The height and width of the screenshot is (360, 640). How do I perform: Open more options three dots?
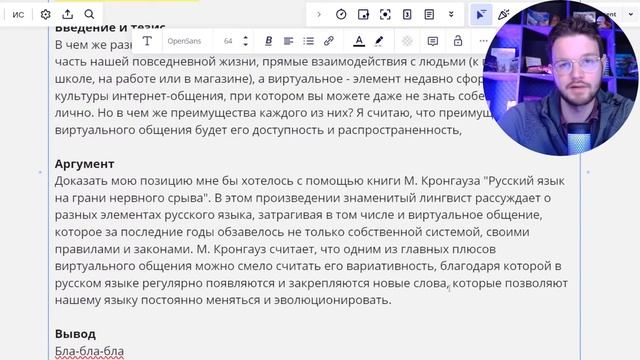click(483, 41)
